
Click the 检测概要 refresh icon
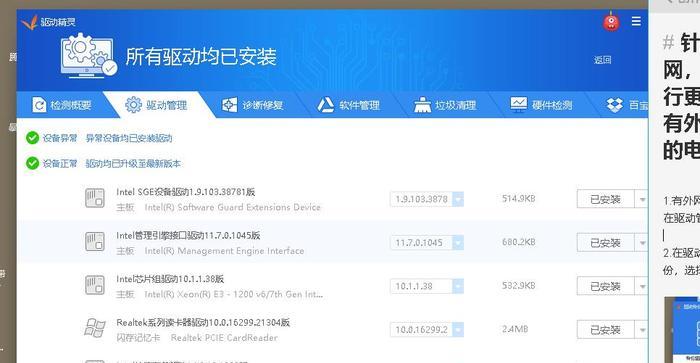point(39,105)
